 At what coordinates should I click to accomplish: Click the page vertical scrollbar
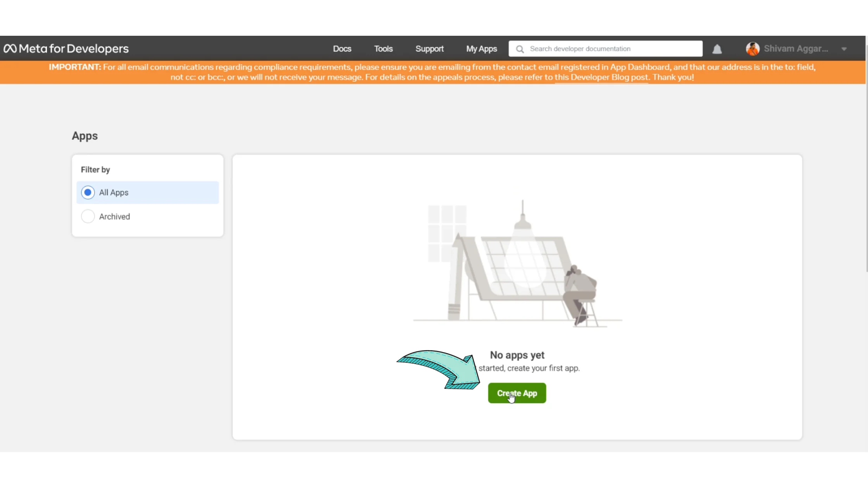[x=866, y=159]
